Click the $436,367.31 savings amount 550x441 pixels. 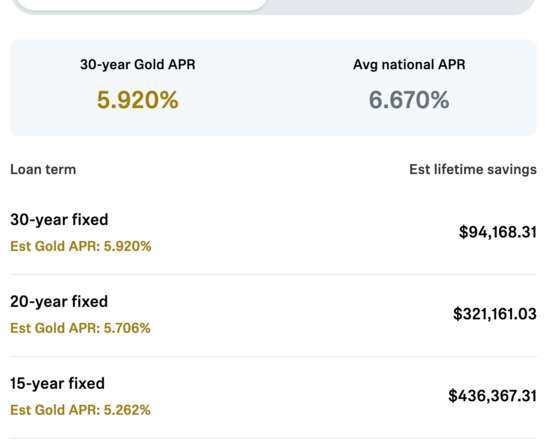(492, 396)
